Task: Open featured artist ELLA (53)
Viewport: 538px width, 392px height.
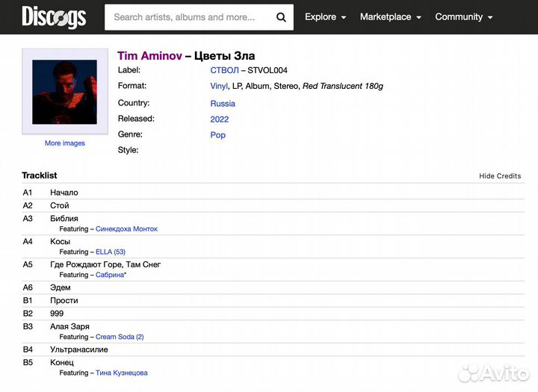Action: (x=111, y=252)
